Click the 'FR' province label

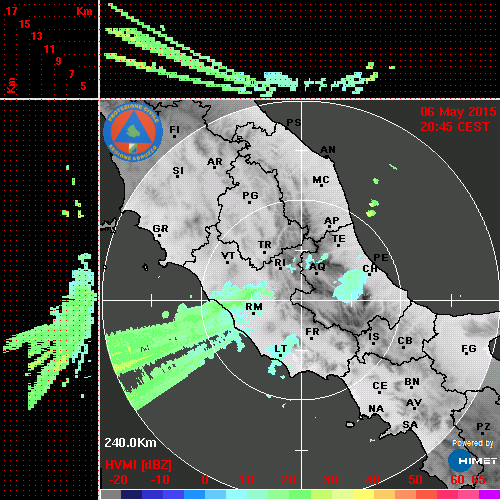point(312,332)
